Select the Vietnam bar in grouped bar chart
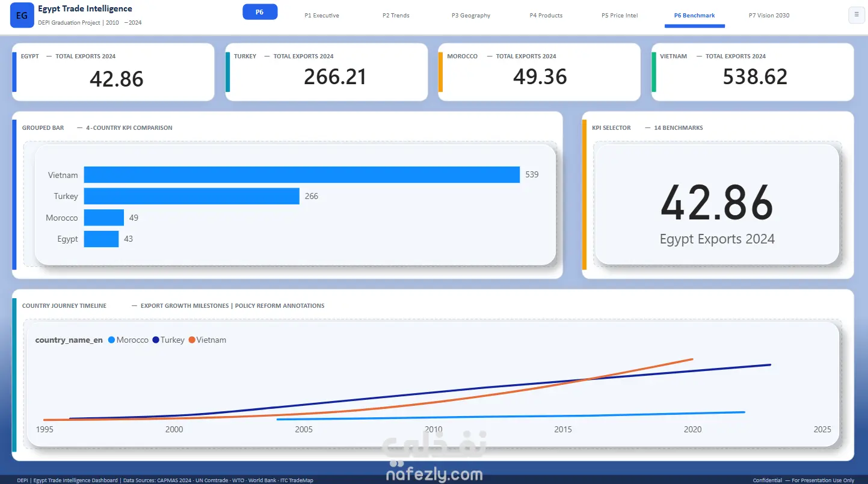Screen dimensions: 868x484 (302, 175)
